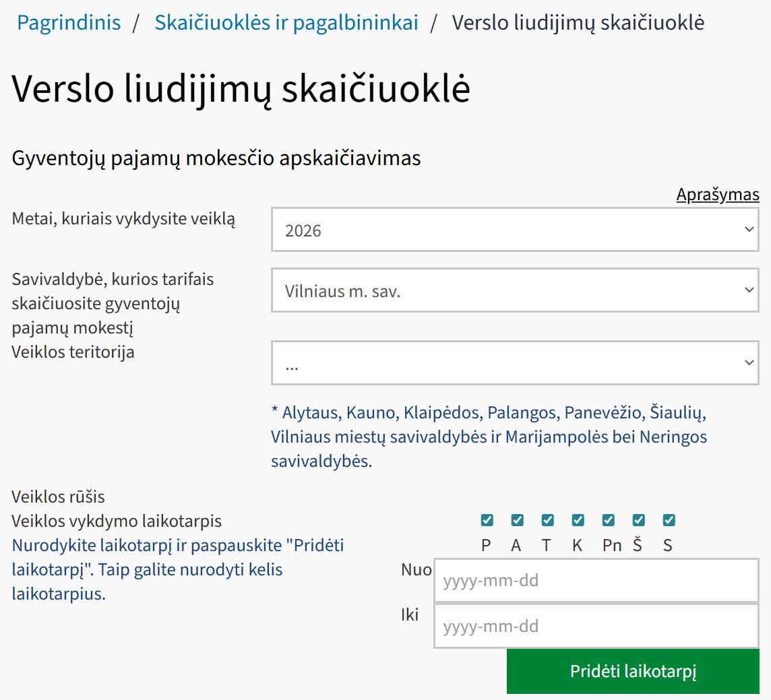Click the Iki date input field
The image size is (771, 700).
[596, 626]
